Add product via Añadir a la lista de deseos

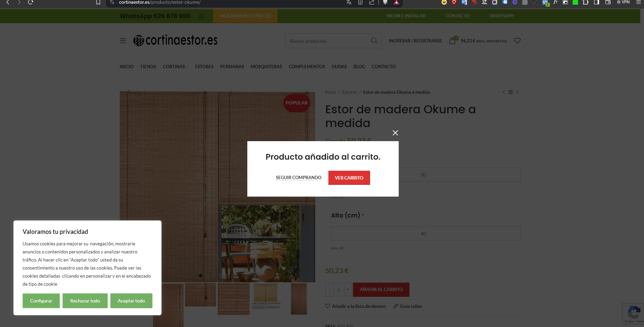pos(356,306)
